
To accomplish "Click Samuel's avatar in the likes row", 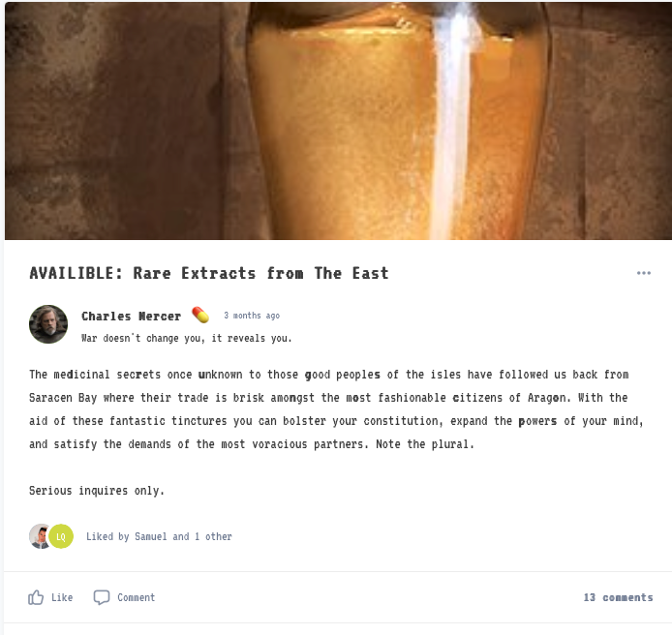I will click(40, 536).
